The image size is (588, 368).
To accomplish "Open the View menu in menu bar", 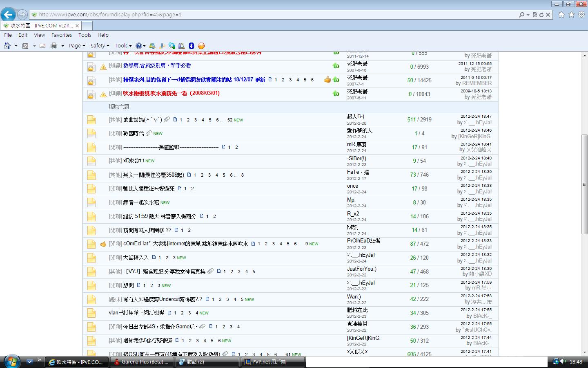I will coord(39,35).
